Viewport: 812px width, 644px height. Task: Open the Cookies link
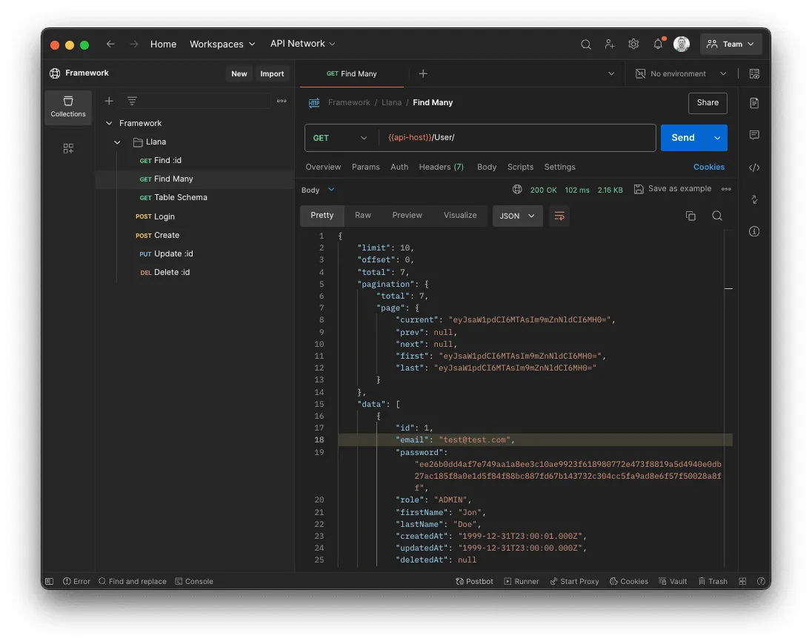(709, 167)
